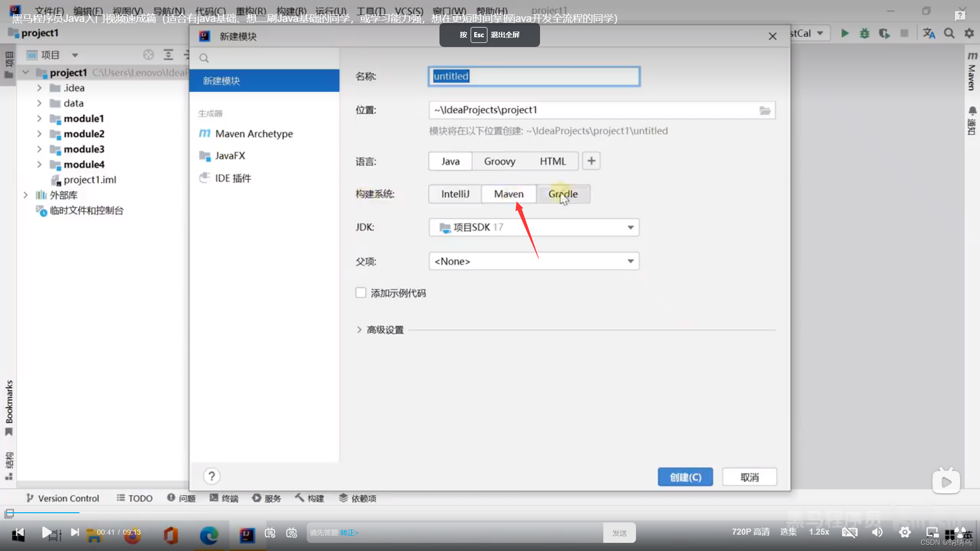Open Microsoft Edge from the taskbar

coord(209,535)
